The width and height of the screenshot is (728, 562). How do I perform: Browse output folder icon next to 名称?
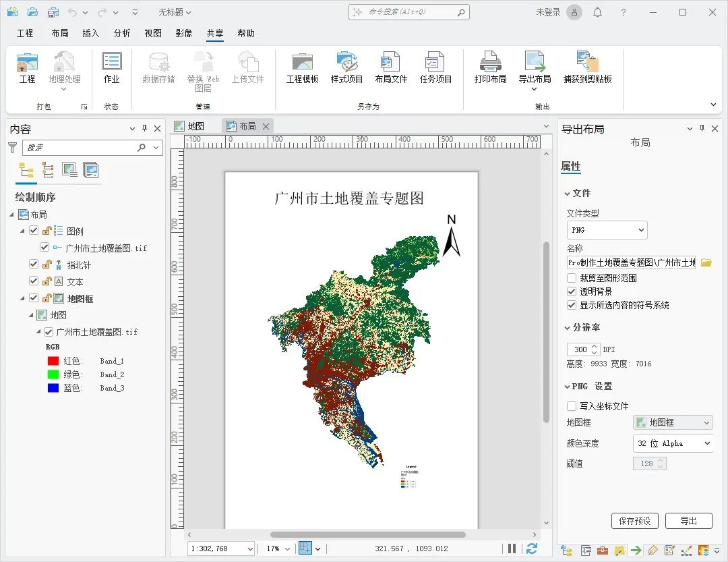click(x=706, y=262)
